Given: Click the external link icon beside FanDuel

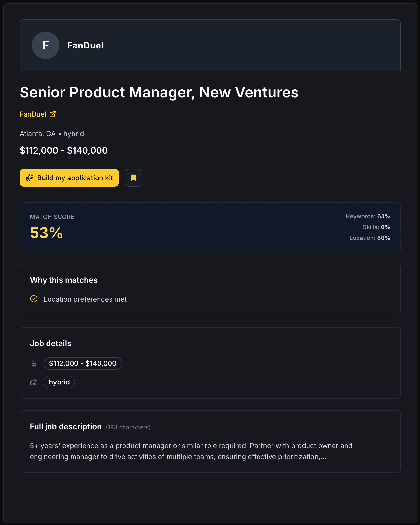Looking at the screenshot, I should click(53, 114).
